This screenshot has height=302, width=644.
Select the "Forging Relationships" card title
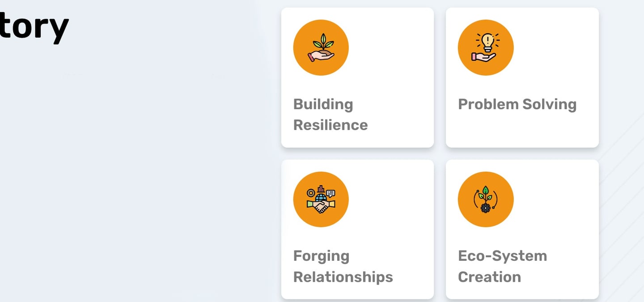[343, 267]
